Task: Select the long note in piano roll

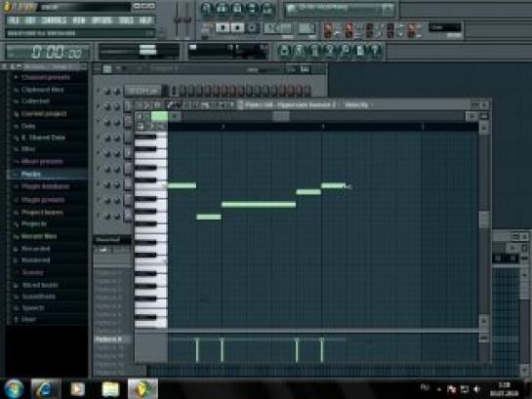Action: click(x=259, y=205)
